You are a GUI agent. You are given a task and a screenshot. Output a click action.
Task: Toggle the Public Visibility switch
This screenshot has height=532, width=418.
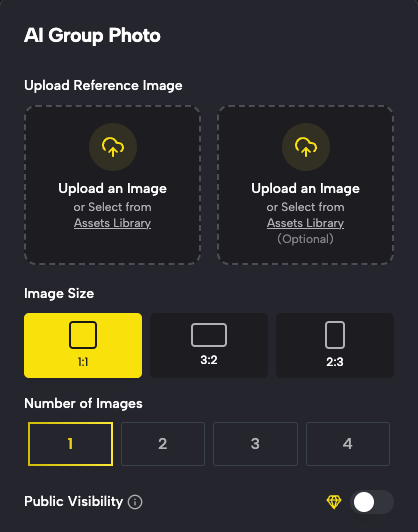[x=372, y=502]
